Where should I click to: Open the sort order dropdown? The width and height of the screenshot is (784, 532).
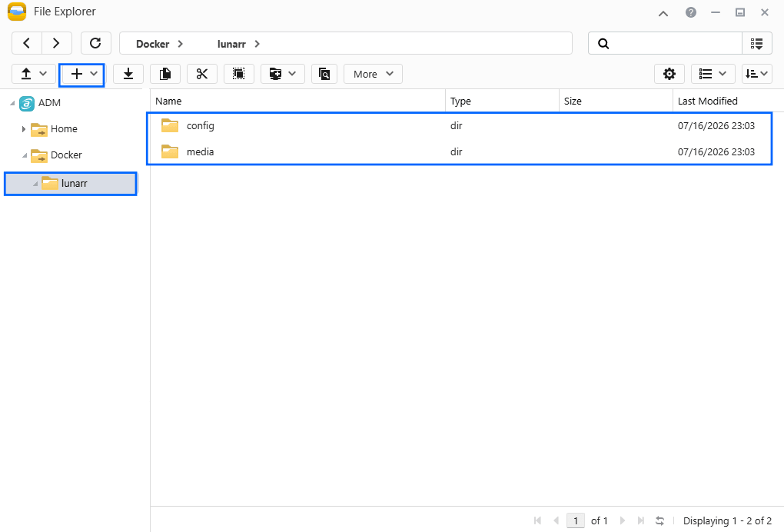757,74
